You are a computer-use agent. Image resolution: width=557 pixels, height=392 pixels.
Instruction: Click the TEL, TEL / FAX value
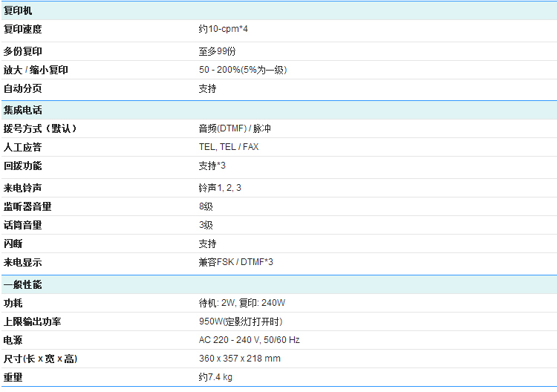pos(229,147)
